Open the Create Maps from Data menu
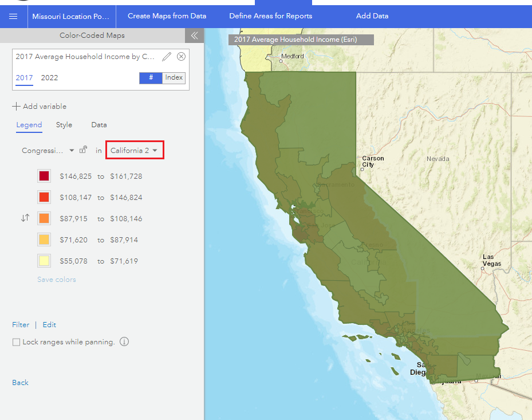 click(x=167, y=15)
